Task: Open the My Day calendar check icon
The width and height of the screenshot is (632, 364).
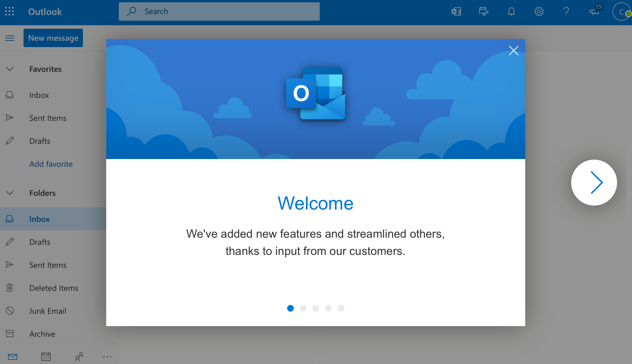Action: click(483, 11)
